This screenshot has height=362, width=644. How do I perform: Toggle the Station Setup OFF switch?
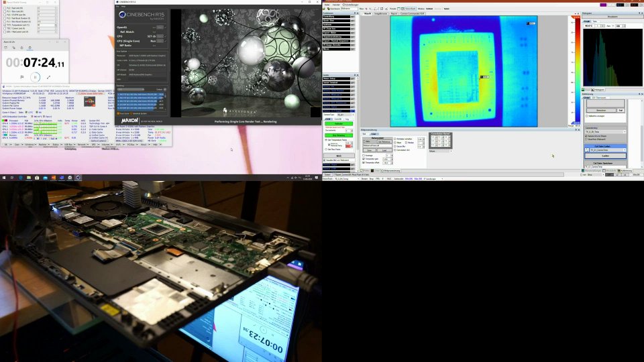353,79
